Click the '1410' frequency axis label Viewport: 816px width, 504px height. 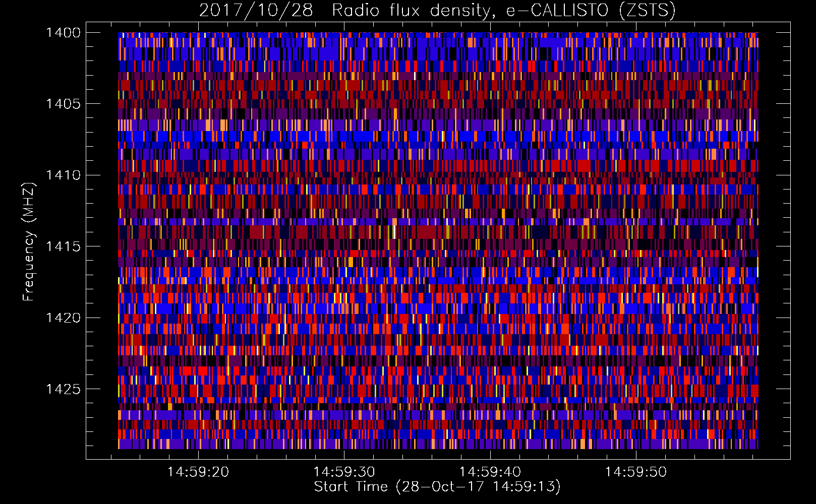(x=63, y=175)
